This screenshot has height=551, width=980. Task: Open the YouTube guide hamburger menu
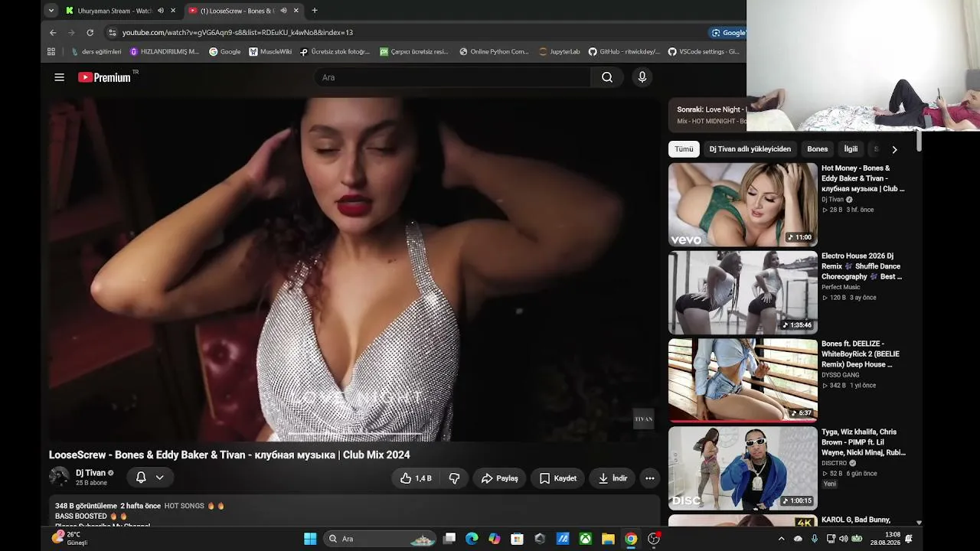tap(59, 77)
